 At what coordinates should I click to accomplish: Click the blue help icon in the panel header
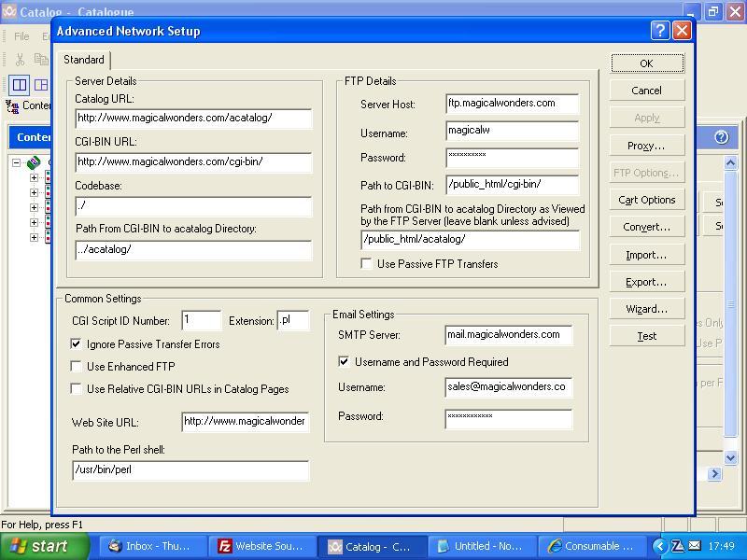click(x=721, y=137)
